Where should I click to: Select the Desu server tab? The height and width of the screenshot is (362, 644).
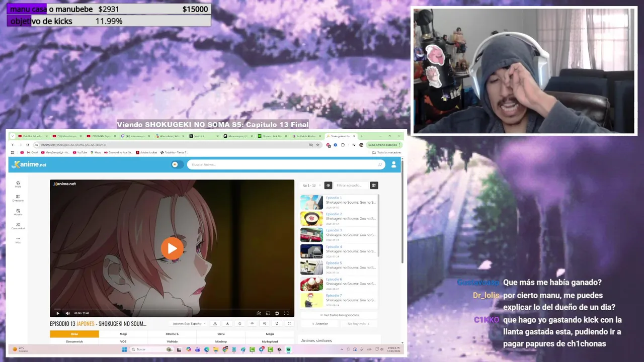click(74, 334)
